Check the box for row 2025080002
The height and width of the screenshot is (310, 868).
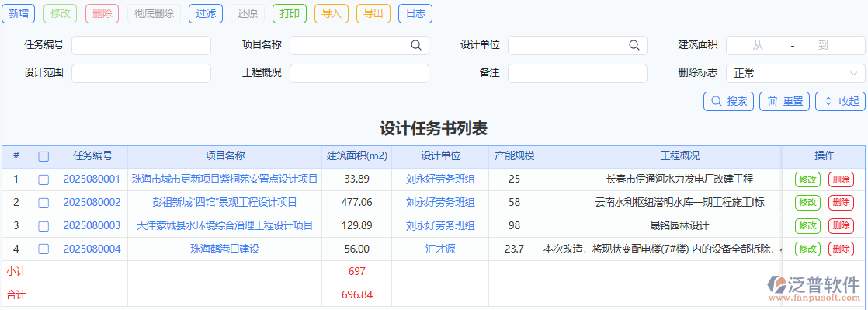click(x=43, y=203)
